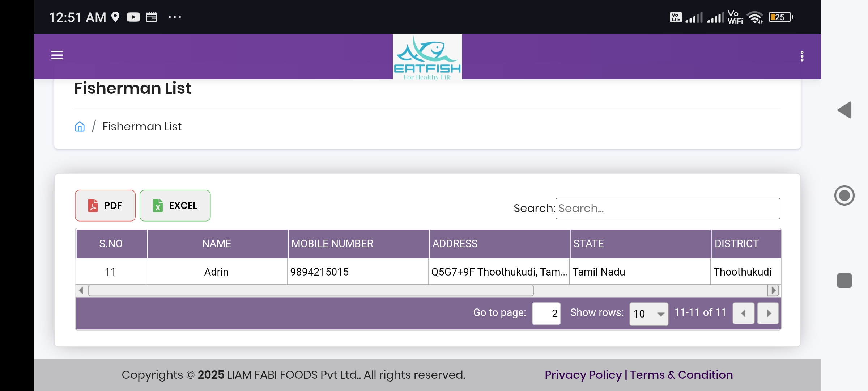This screenshot has height=391, width=868.
Task: Go to home via breadcrumb icon
Action: (80, 126)
